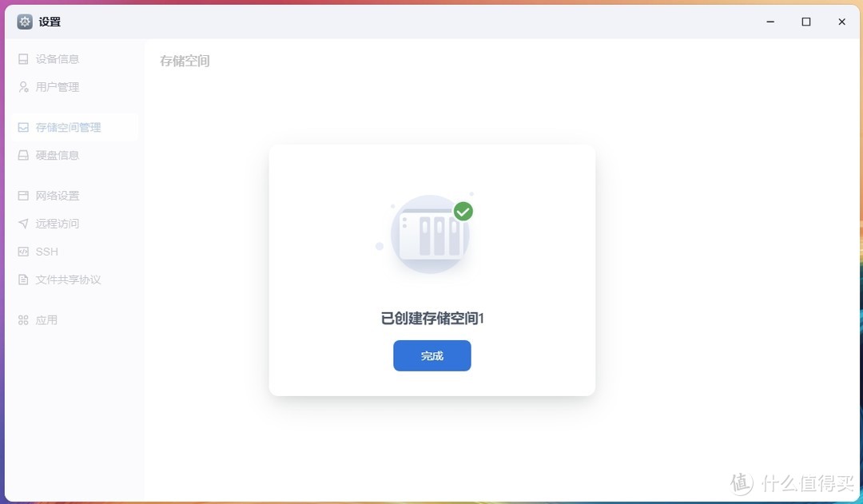This screenshot has width=863, height=504.
Task: Click the 完成 button to finish
Action: point(431,355)
